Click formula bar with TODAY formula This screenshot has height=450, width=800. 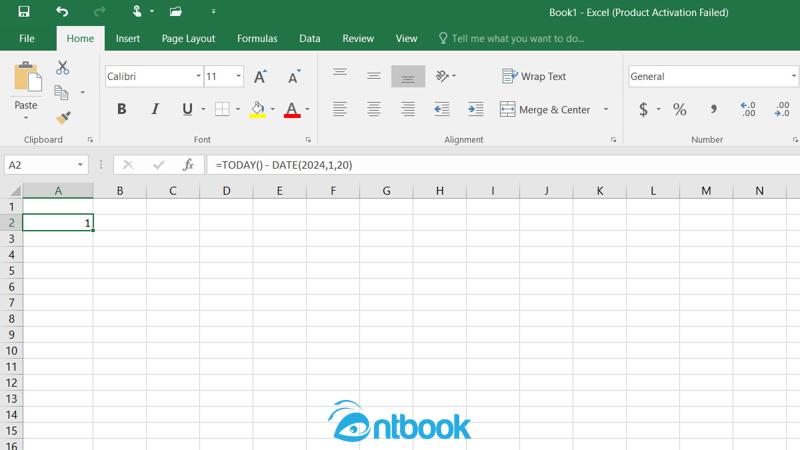point(503,165)
